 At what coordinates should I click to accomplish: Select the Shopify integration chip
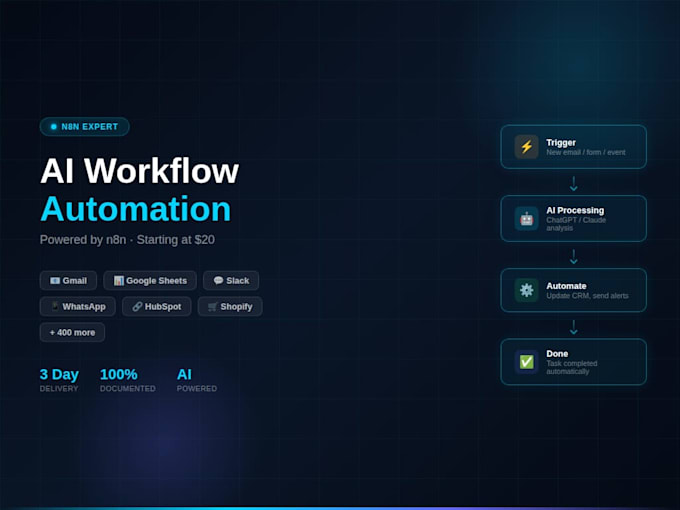pyautogui.click(x=230, y=307)
